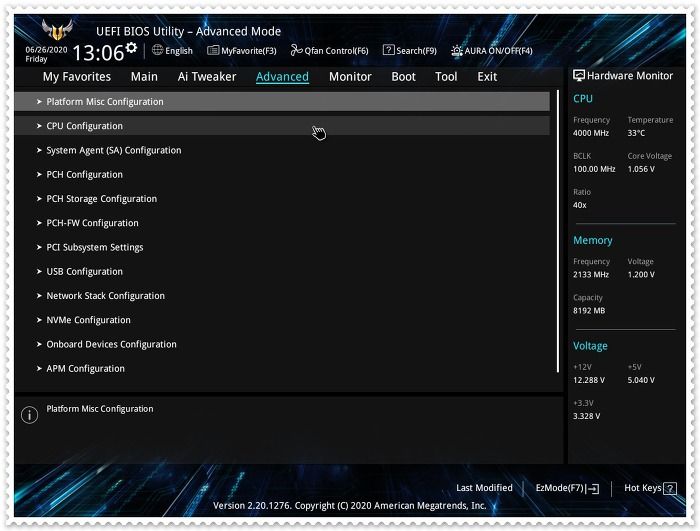Click the 13:06 clock display
The width and height of the screenshot is (700, 531).
tap(98, 53)
